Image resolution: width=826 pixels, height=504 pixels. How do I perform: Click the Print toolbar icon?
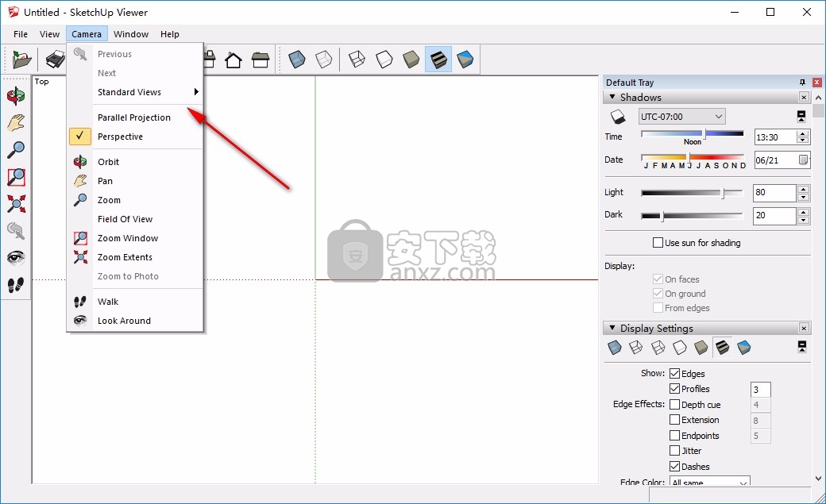click(54, 60)
